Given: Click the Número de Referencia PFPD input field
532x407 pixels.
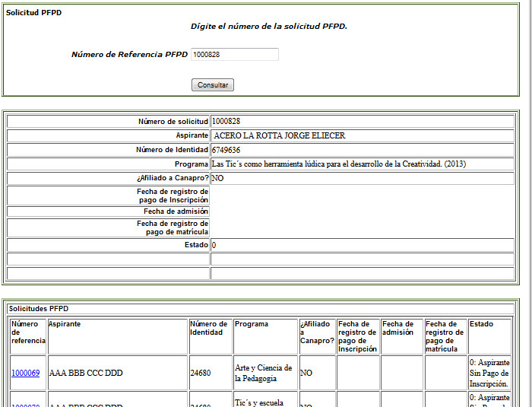Looking at the screenshot, I should pyautogui.click(x=235, y=54).
